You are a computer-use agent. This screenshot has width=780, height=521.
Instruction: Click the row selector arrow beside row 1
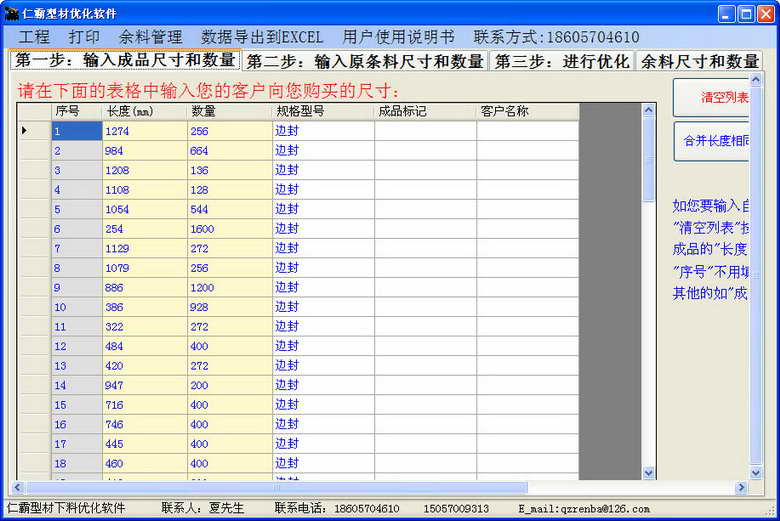(25, 131)
